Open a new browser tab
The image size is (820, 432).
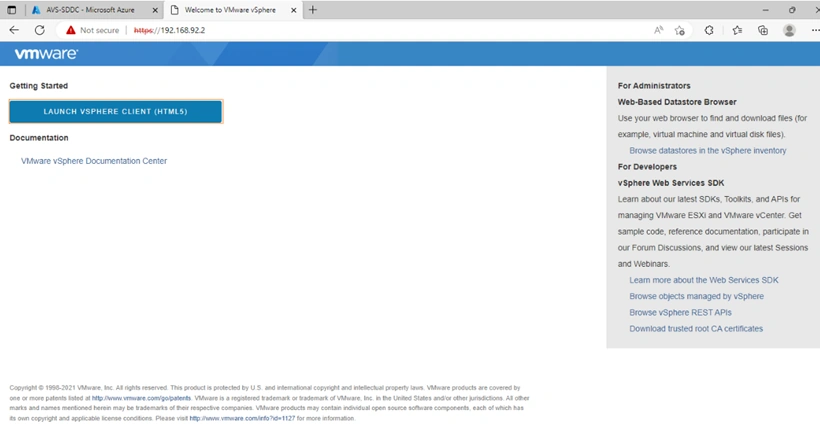[x=313, y=9]
